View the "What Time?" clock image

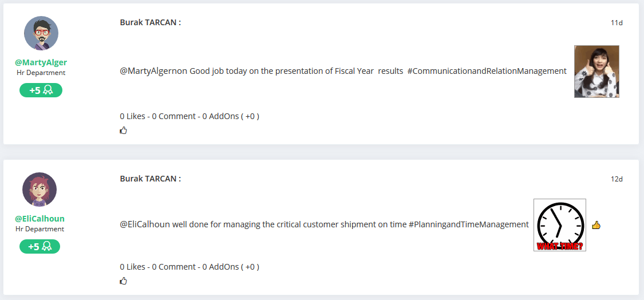click(x=559, y=225)
